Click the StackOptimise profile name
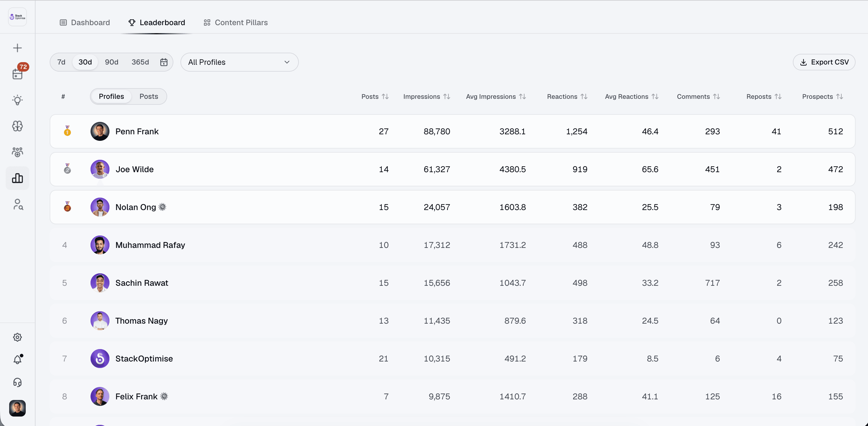Viewport: 868px width, 426px height. click(144, 359)
